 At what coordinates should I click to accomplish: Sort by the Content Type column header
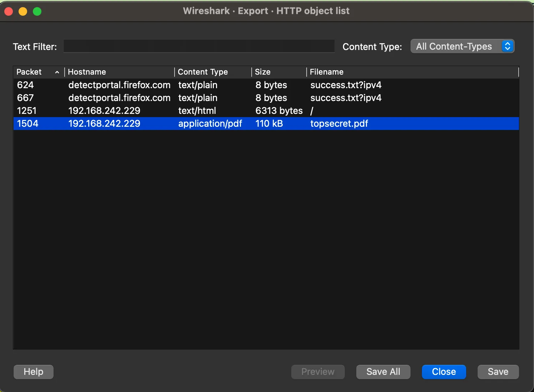(x=203, y=72)
